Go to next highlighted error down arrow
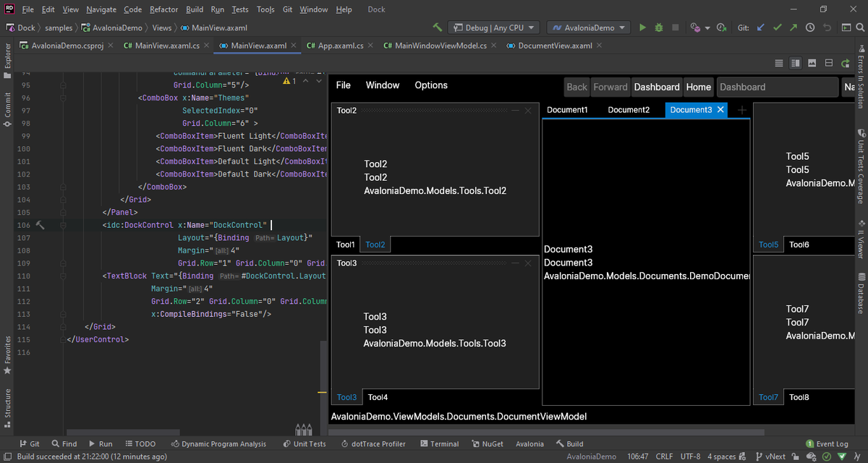 [x=319, y=81]
